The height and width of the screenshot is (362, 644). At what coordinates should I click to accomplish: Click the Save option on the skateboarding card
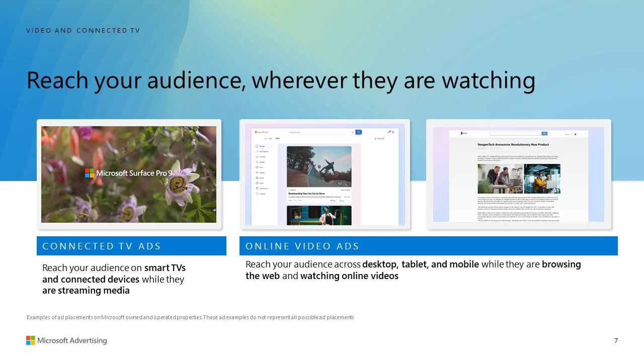pos(342,201)
